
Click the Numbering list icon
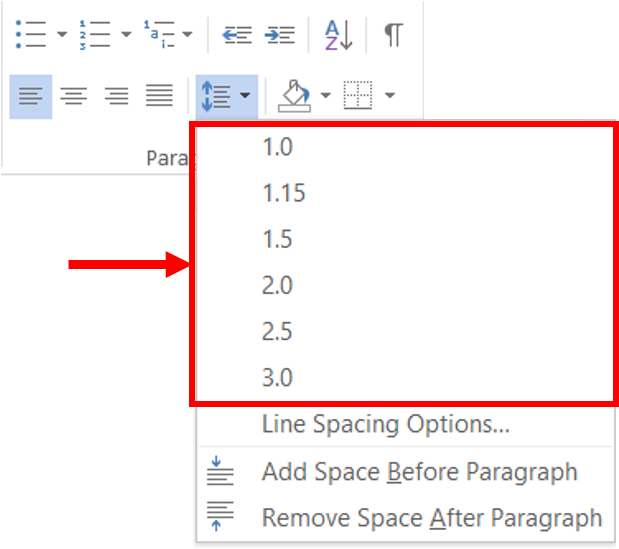pyautogui.click(x=94, y=34)
